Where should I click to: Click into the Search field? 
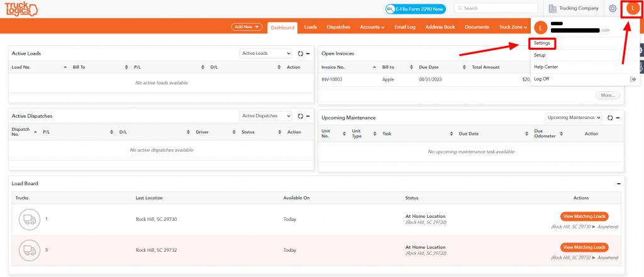496,8
